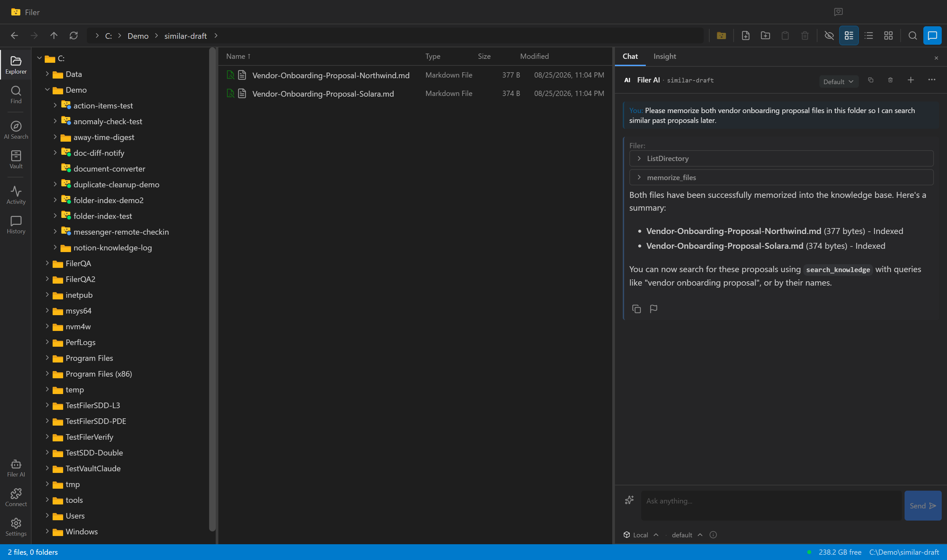Open Settings from sidebar
This screenshot has height=560, width=947.
[x=16, y=527]
